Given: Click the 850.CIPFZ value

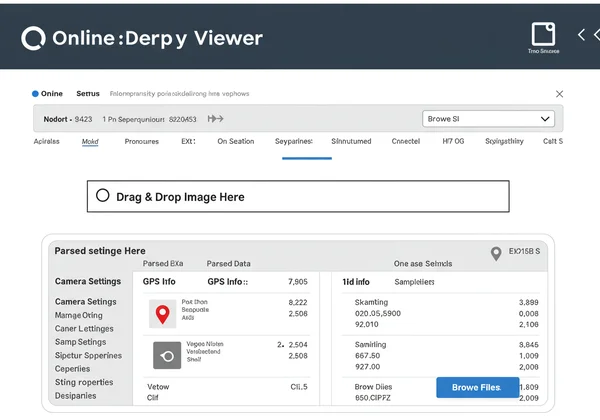Looking at the screenshot, I should pyautogui.click(x=372, y=398).
